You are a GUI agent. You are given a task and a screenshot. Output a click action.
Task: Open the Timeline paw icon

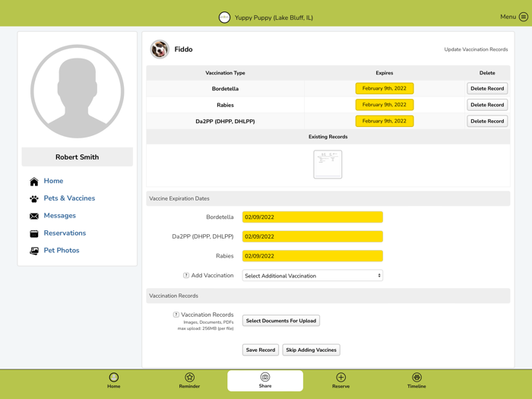(x=416, y=377)
